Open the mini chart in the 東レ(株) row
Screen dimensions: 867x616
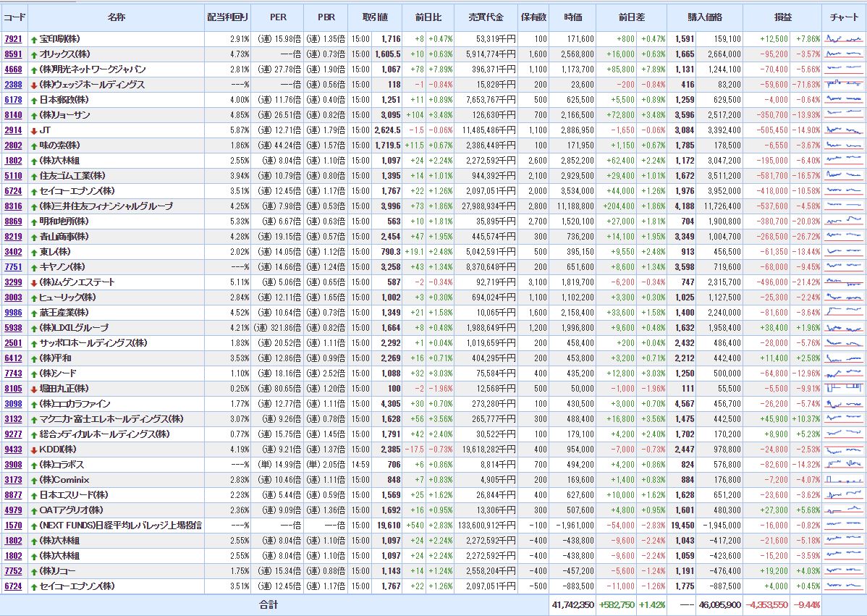pyautogui.click(x=844, y=252)
